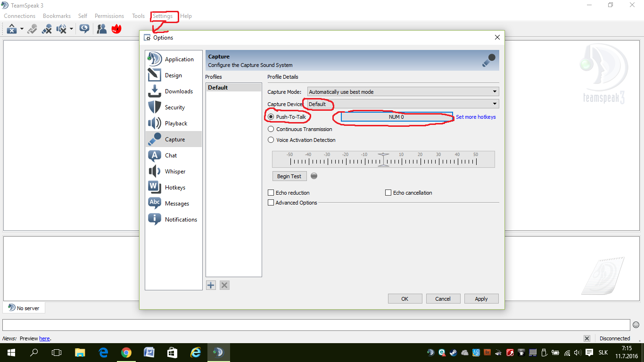This screenshot has width=644, height=362.
Task: Open Microsoft Word from the taskbar
Action: [149, 352]
